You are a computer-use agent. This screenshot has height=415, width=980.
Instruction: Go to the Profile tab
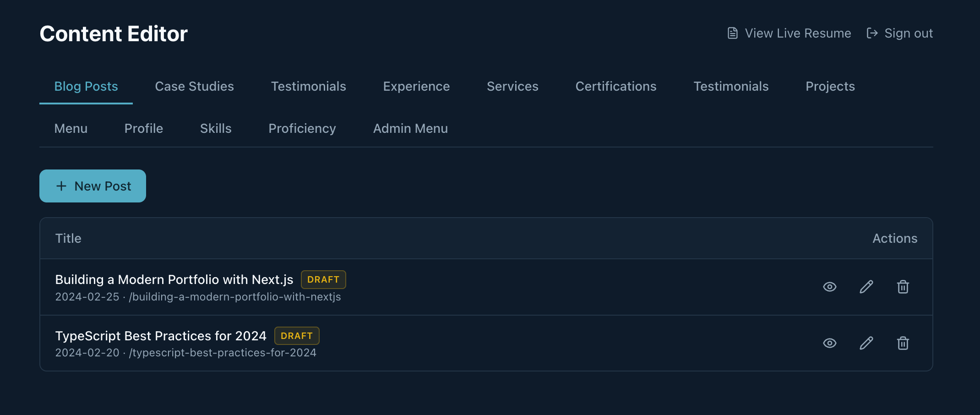click(x=143, y=128)
